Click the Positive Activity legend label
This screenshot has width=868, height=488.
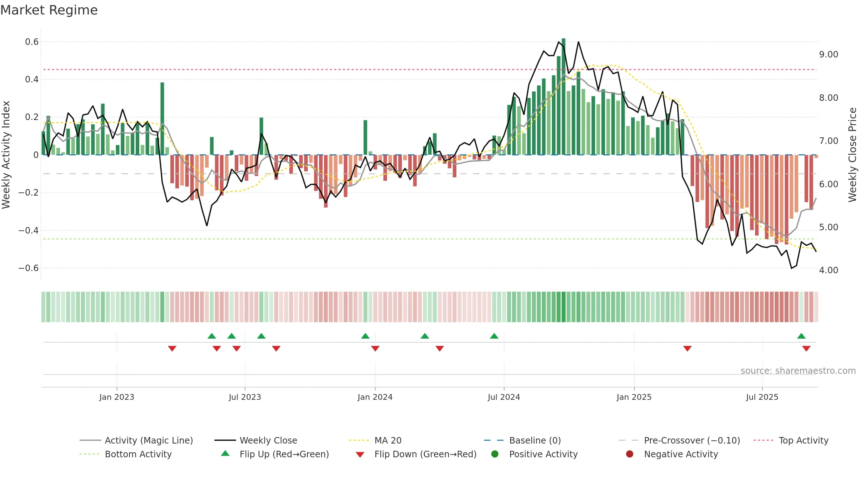543,454
